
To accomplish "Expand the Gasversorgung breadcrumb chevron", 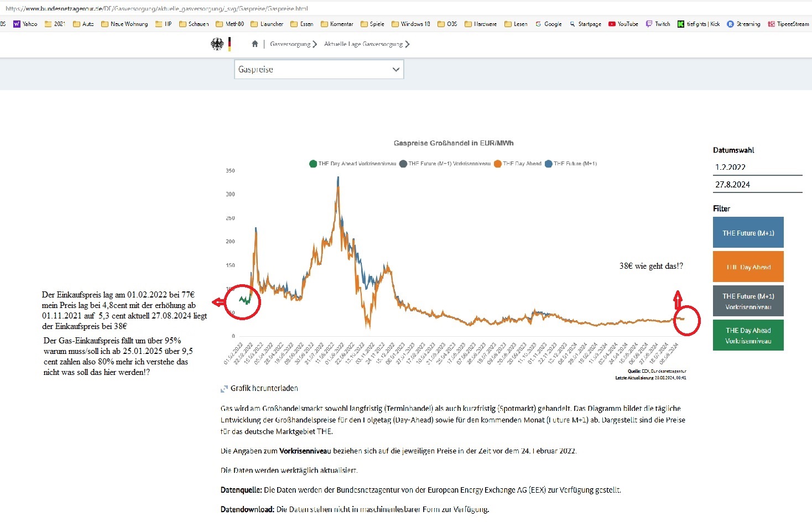I will pos(315,44).
